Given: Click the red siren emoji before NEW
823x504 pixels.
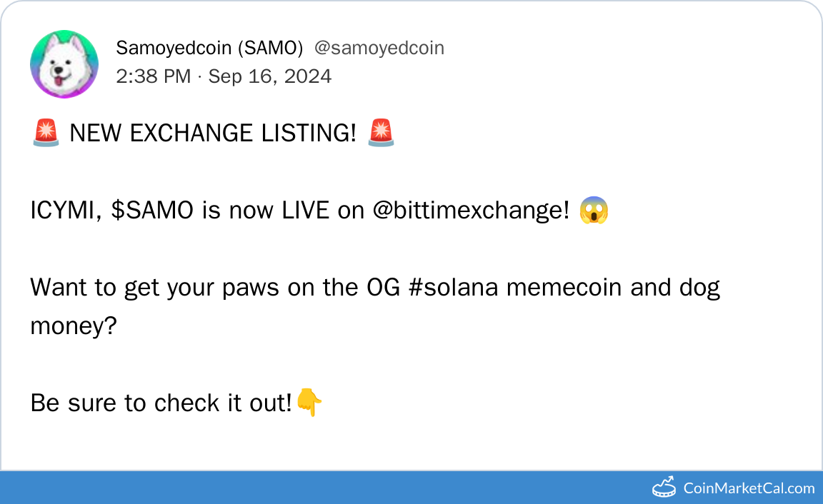Looking at the screenshot, I should (46, 133).
